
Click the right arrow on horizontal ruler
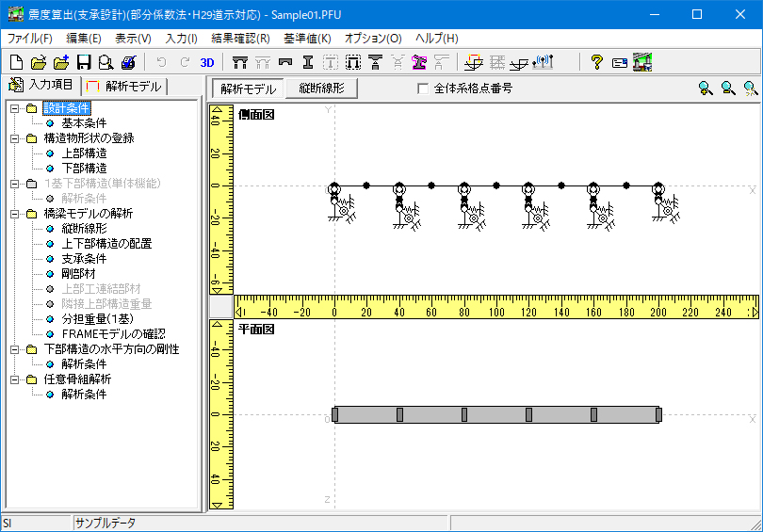(755, 313)
